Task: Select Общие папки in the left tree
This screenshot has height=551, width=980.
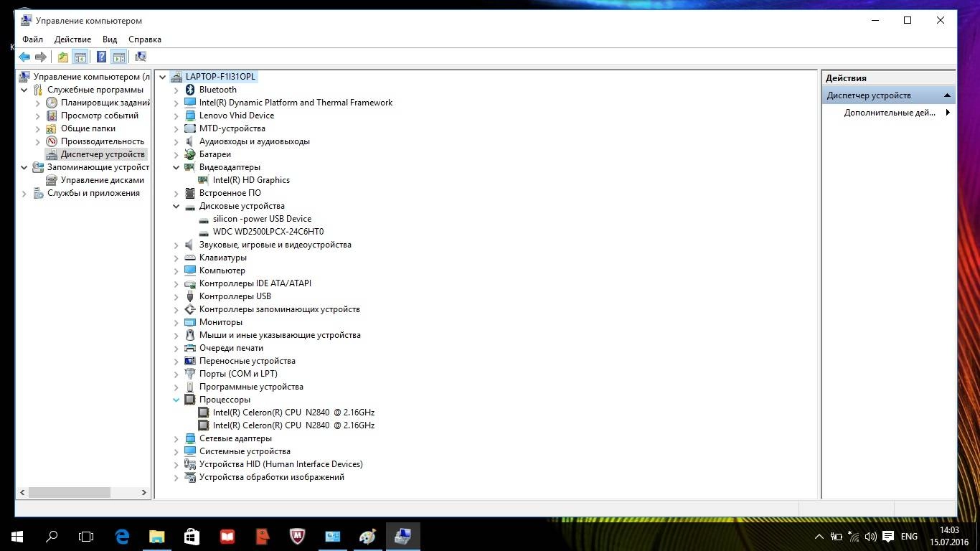Action: (x=88, y=128)
